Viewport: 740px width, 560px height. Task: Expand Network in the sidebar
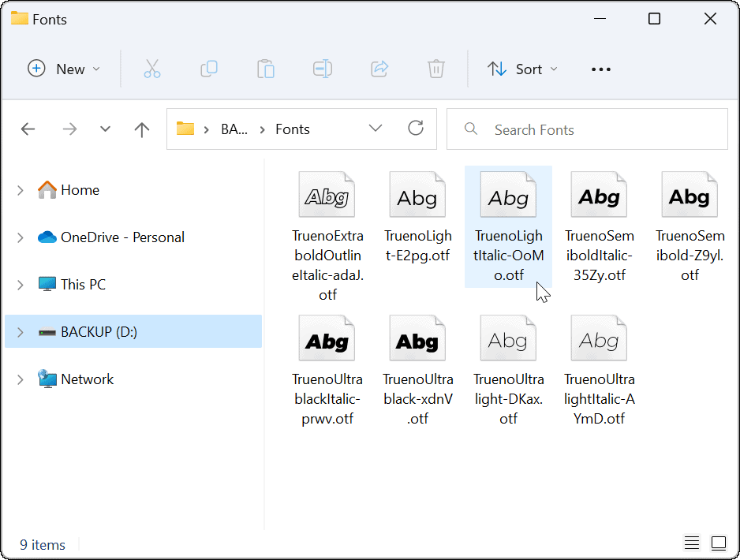pyautogui.click(x=20, y=379)
